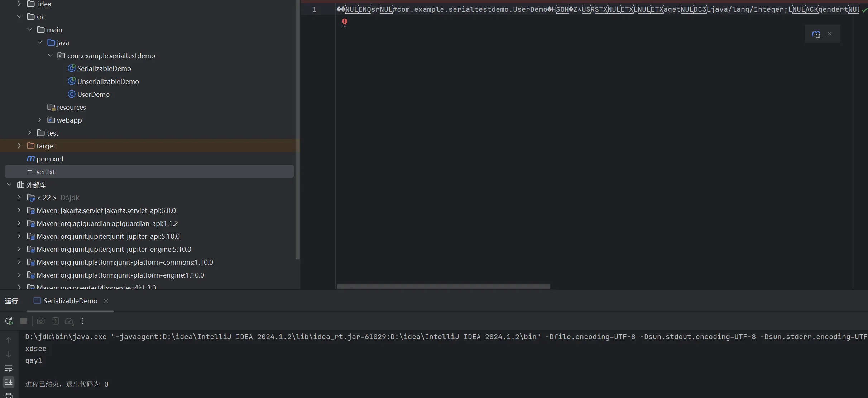Expand the target folder
Screen dimensions: 868x398
coord(19,146)
